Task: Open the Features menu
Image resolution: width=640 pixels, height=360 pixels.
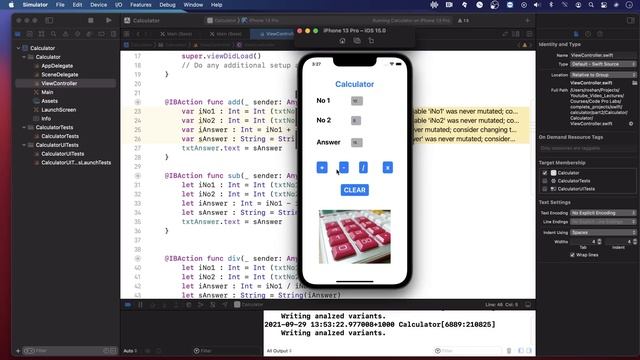Action: click(141, 5)
